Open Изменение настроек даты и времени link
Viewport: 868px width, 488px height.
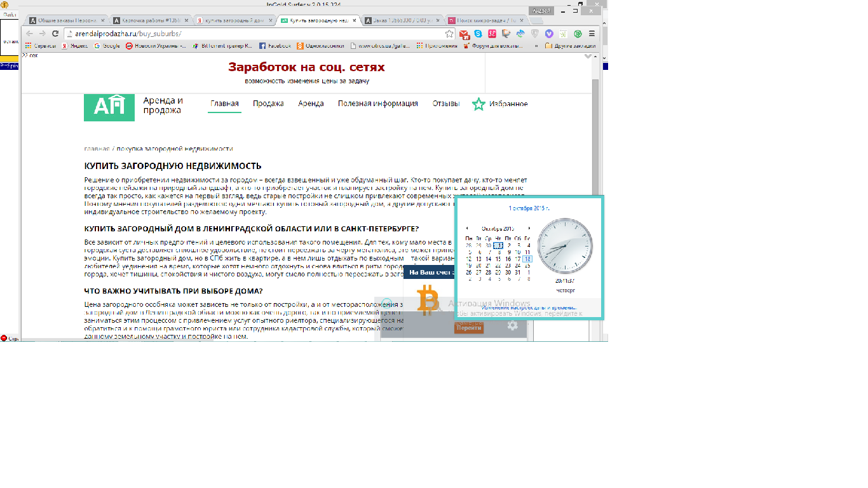(528, 308)
